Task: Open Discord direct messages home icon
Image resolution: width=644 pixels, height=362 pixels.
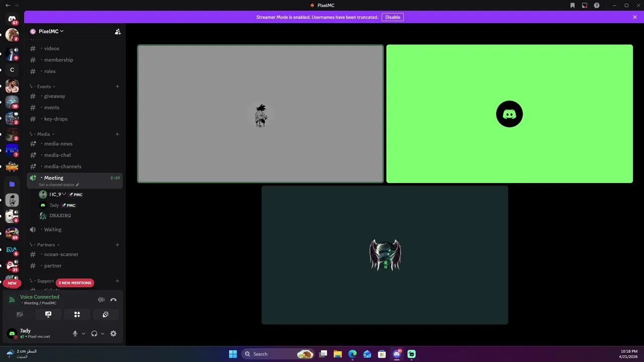Action: [x=12, y=19]
